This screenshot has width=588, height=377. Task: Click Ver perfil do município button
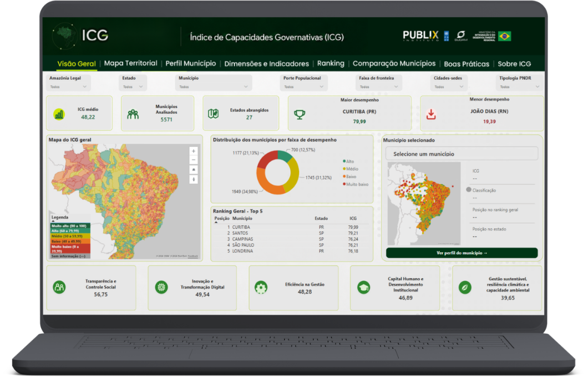462,253
